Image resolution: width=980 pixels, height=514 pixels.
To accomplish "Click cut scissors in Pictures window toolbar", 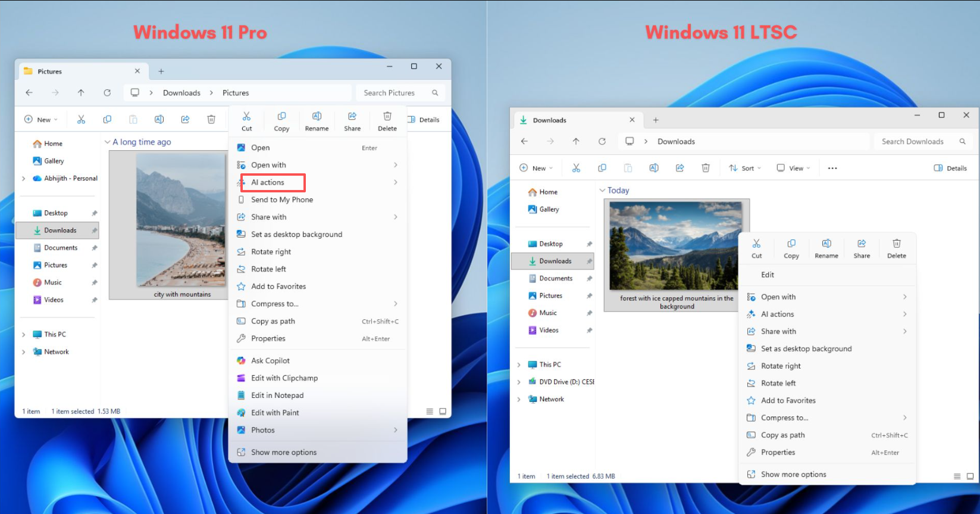I will click(81, 120).
